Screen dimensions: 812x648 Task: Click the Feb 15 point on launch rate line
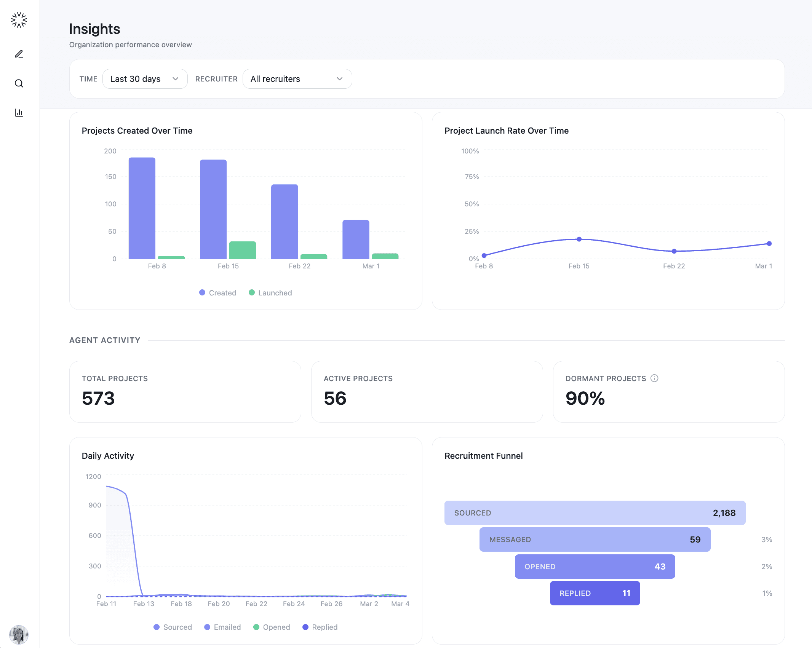[579, 239]
